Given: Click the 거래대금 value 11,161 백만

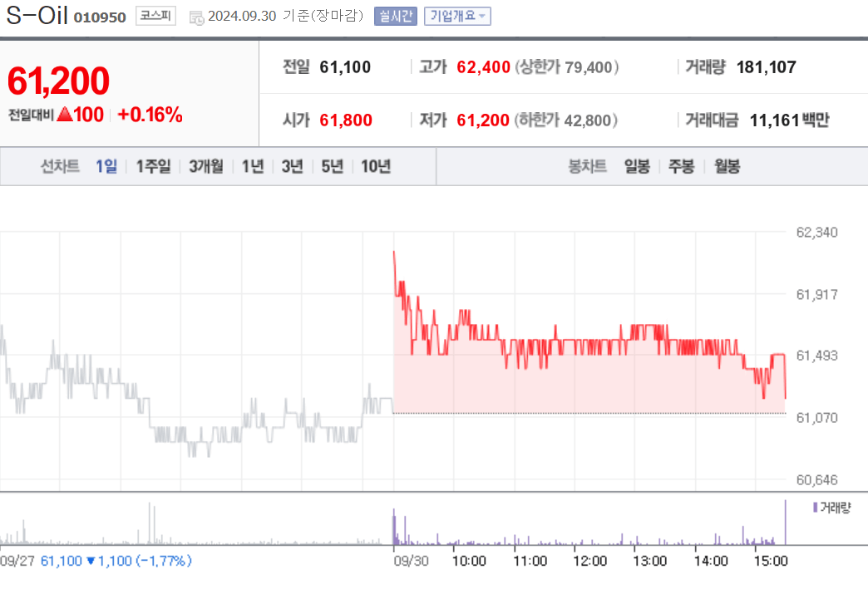Looking at the screenshot, I should pos(789,120).
